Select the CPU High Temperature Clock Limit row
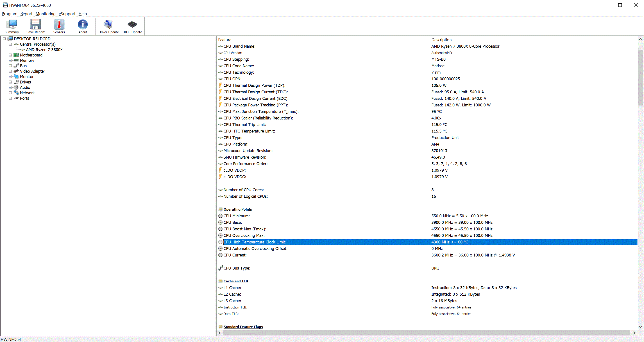This screenshot has width=644, height=342. click(x=427, y=242)
